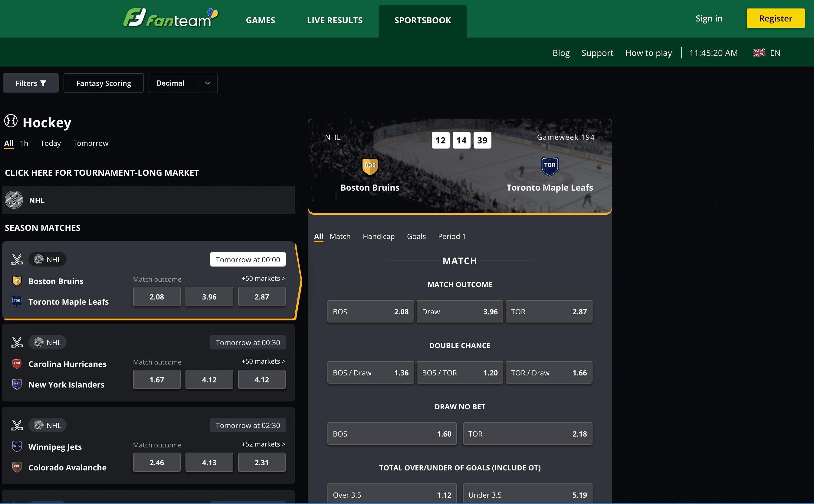Image resolution: width=814 pixels, height=504 pixels.
Task: Switch to Goals markets tab
Action: tap(416, 236)
